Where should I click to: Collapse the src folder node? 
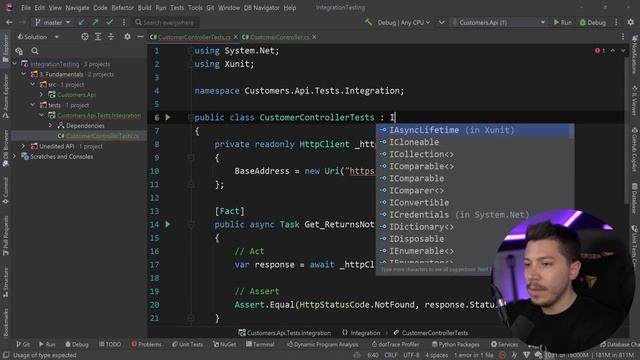(33, 84)
